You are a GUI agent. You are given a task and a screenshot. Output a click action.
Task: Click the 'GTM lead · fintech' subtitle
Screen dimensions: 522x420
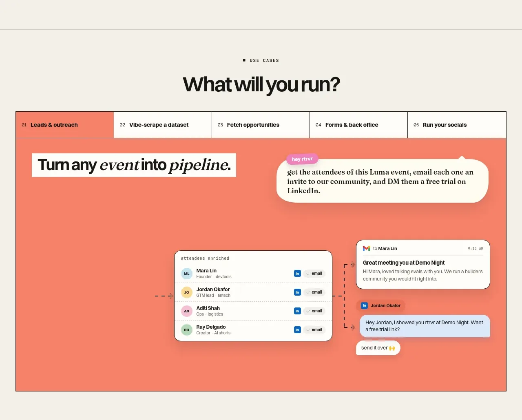pos(213,296)
